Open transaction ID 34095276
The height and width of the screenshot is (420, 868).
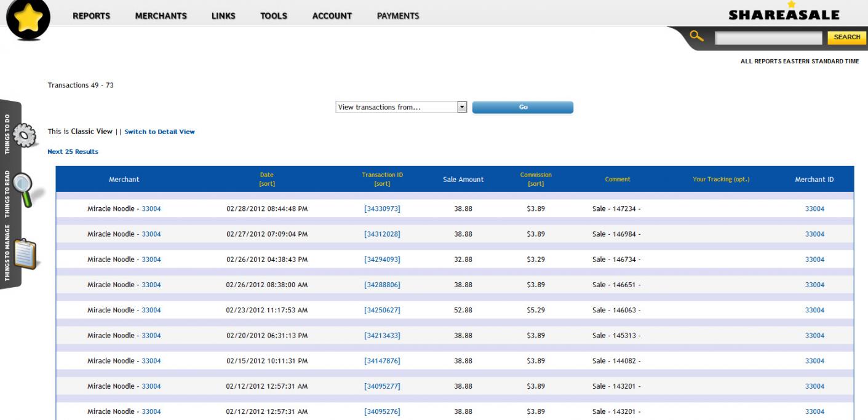tap(382, 411)
